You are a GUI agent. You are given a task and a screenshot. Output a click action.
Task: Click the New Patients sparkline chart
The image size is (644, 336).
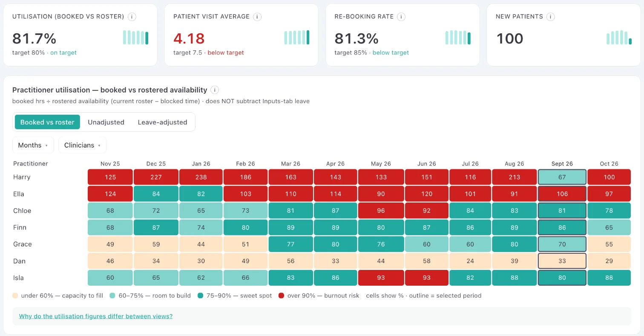[619, 38]
